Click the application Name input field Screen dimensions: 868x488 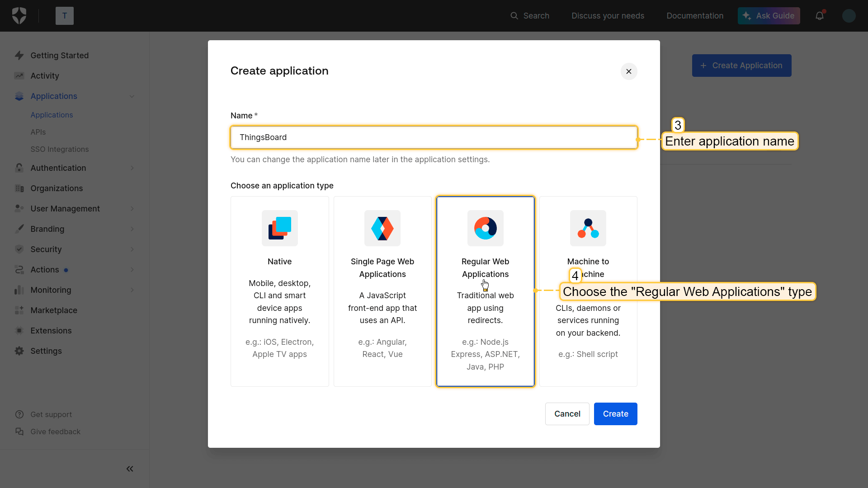coord(434,137)
